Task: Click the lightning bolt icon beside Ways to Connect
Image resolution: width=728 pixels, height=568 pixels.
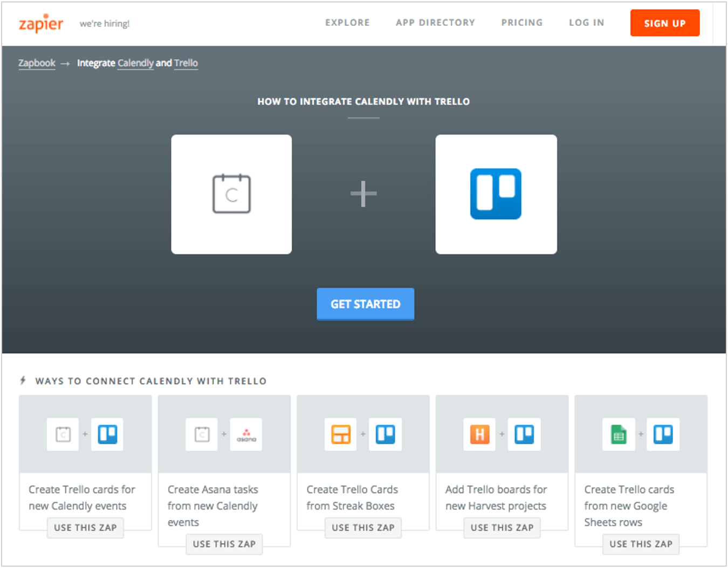Action: [x=23, y=380]
